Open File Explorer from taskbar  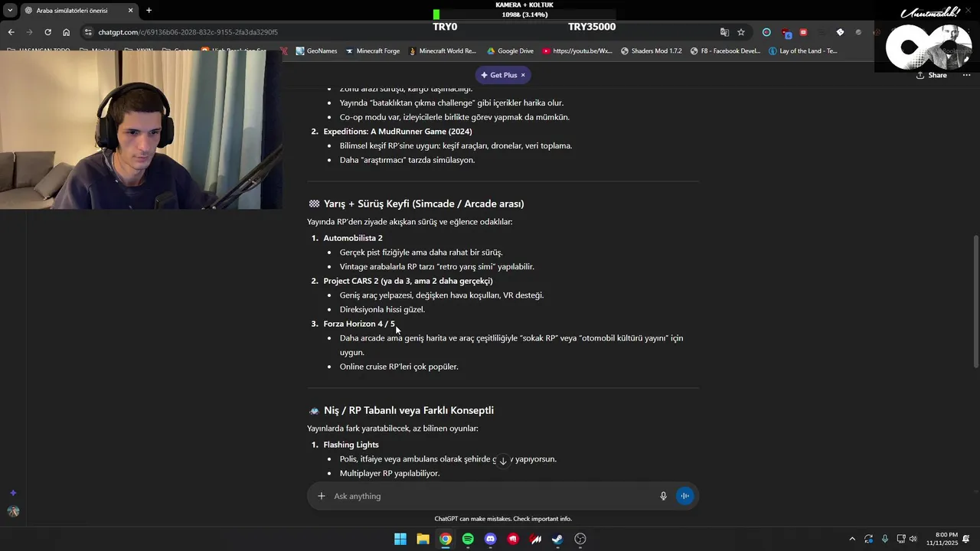pyautogui.click(x=423, y=539)
